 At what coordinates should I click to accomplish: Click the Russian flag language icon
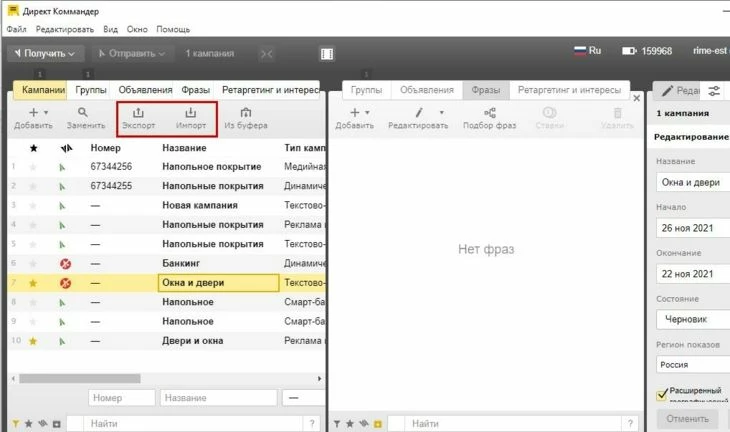[580, 51]
